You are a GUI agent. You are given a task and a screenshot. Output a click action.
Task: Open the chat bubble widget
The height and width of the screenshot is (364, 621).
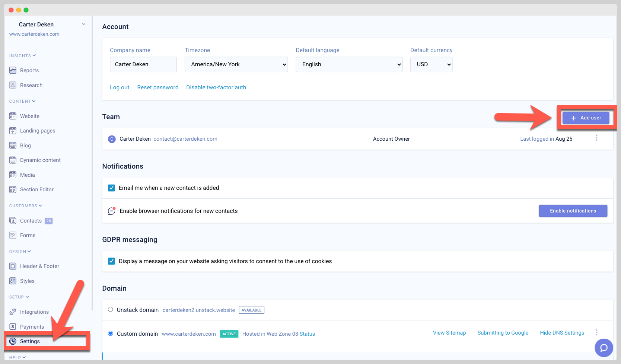point(604,348)
